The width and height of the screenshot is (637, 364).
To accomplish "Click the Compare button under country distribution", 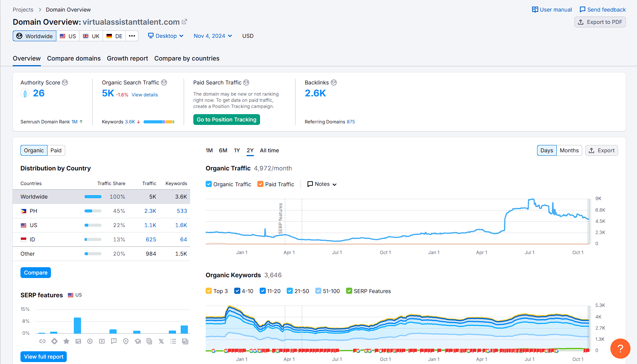I will click(35, 273).
